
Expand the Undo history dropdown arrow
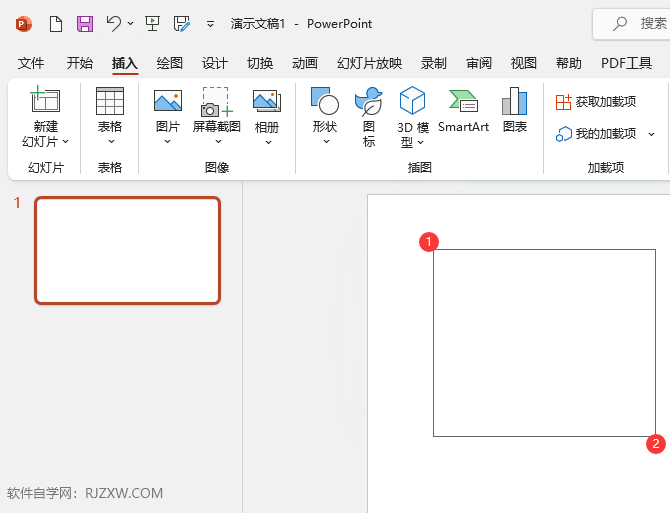[131, 23]
